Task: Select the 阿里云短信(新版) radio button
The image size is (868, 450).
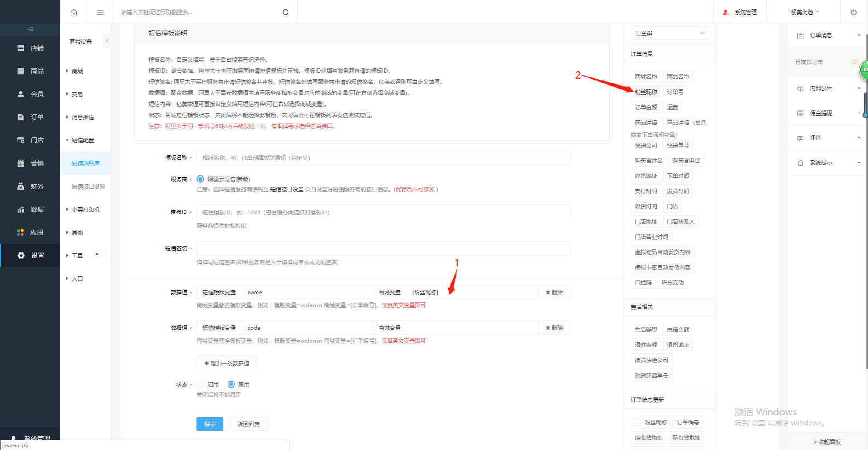Action: (200, 179)
